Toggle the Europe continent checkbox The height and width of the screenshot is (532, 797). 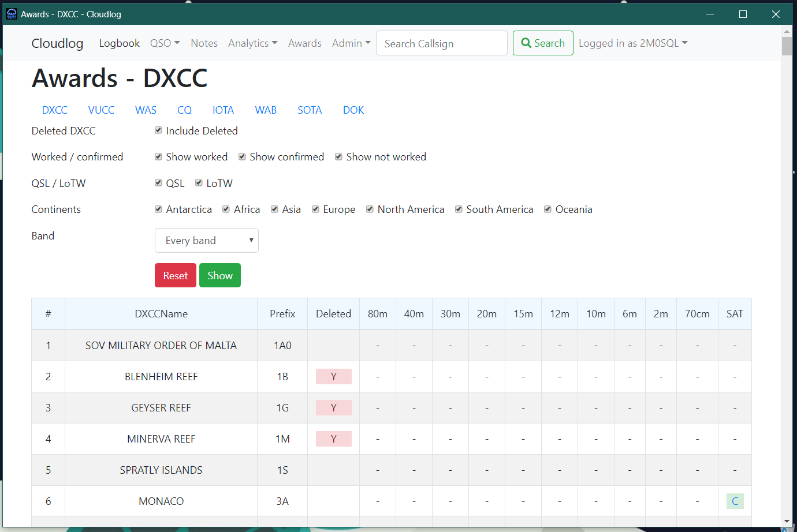(316, 209)
